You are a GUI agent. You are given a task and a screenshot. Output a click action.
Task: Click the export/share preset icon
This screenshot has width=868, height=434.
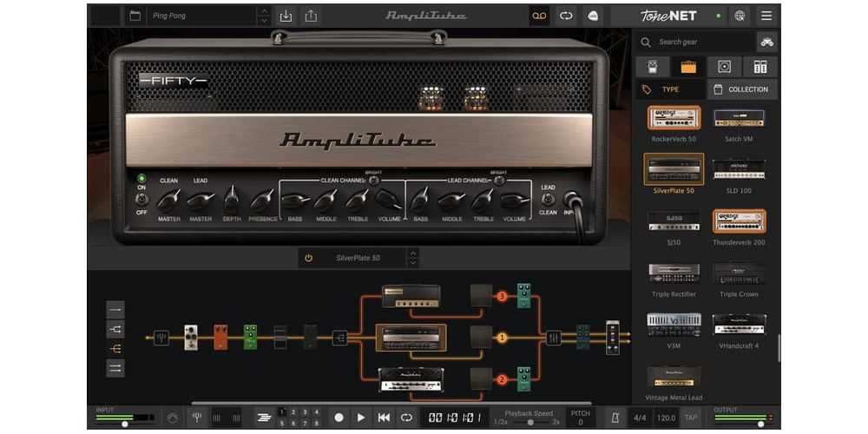(311, 16)
